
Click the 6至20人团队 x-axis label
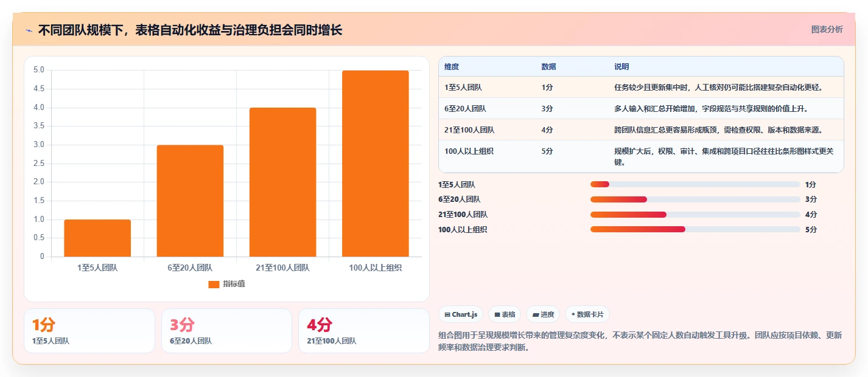click(190, 268)
